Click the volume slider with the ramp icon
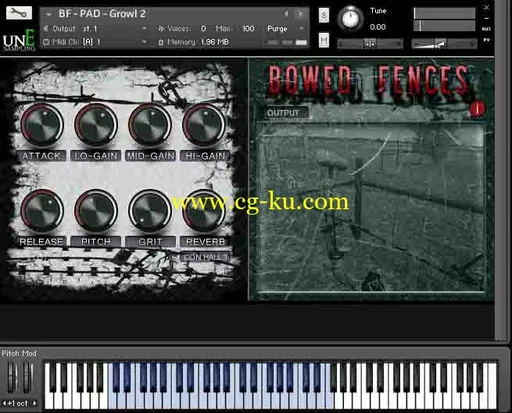512x413 pixels. pos(444,44)
